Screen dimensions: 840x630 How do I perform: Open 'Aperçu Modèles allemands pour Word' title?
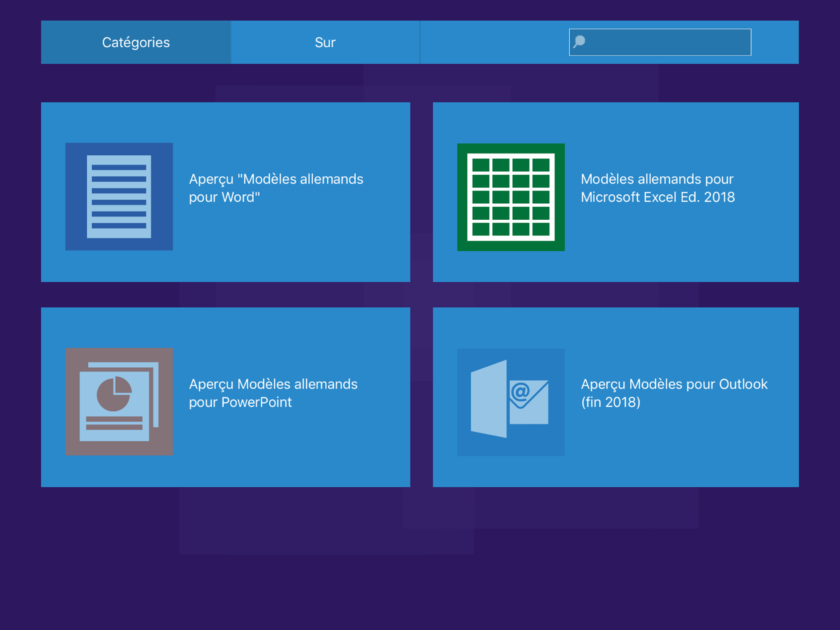pos(276,179)
